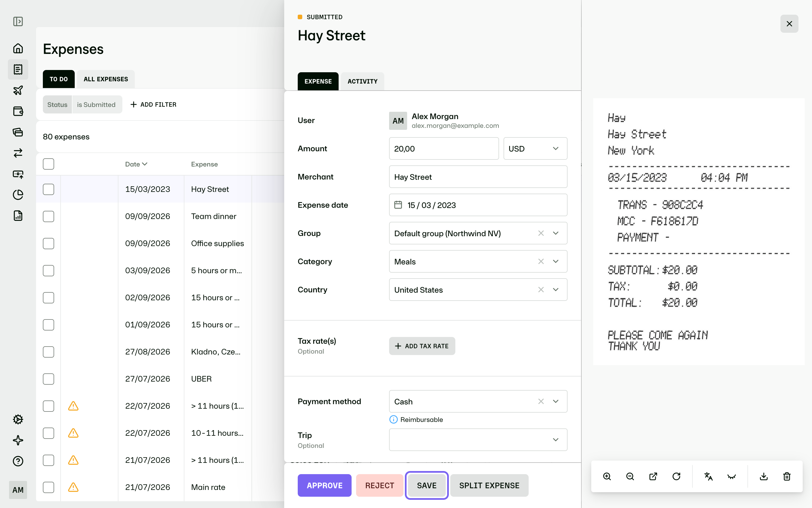812x508 pixels.
Task: Open the pie chart Insights icon
Action: click(18, 195)
